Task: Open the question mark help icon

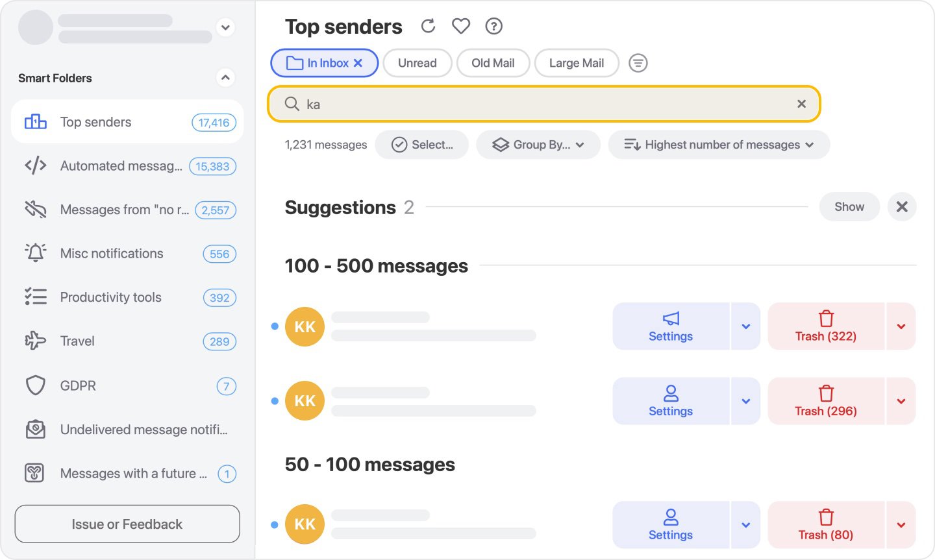Action: pos(493,26)
